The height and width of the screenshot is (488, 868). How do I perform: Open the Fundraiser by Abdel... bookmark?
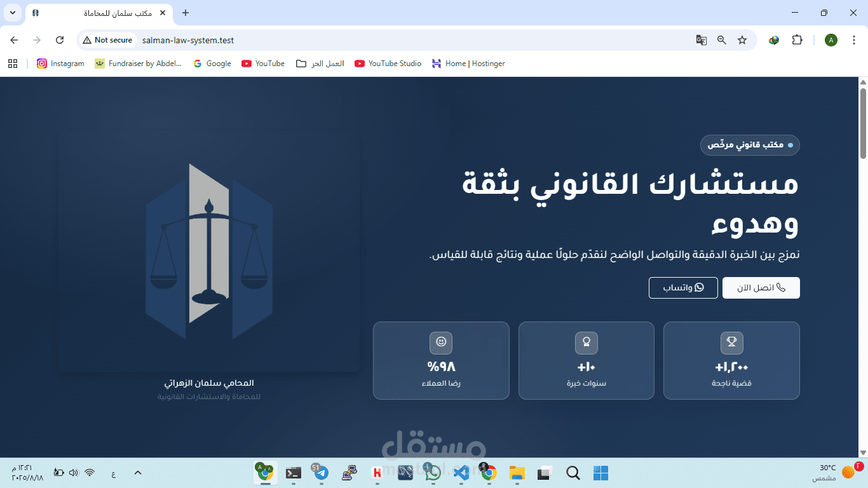pyautogui.click(x=138, y=64)
